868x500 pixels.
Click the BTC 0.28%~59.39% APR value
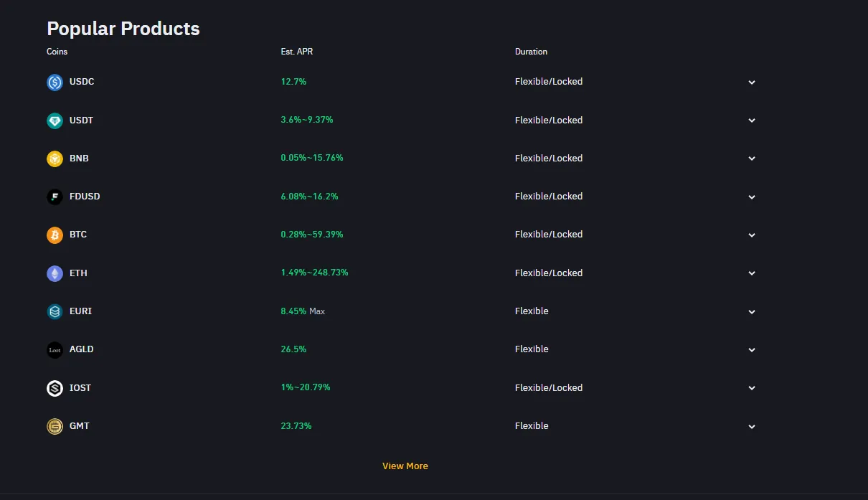(312, 235)
